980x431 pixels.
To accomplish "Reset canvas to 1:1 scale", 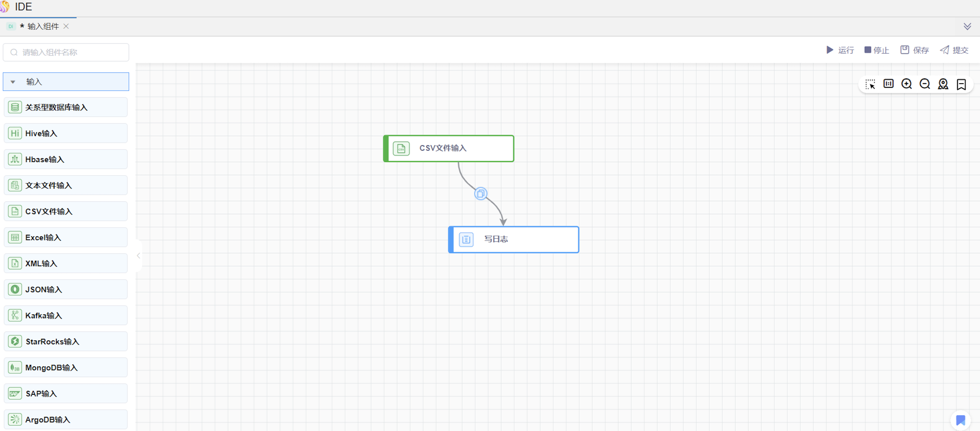I will (x=888, y=84).
